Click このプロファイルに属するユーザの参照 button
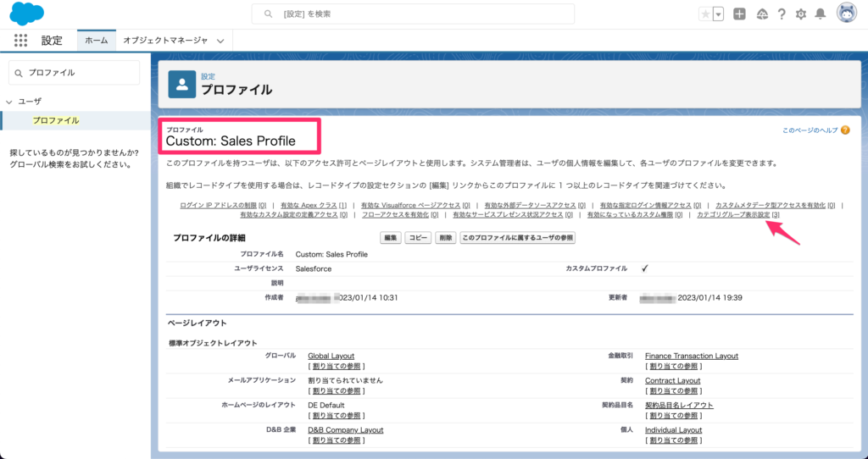This screenshot has width=868, height=459. (x=518, y=238)
